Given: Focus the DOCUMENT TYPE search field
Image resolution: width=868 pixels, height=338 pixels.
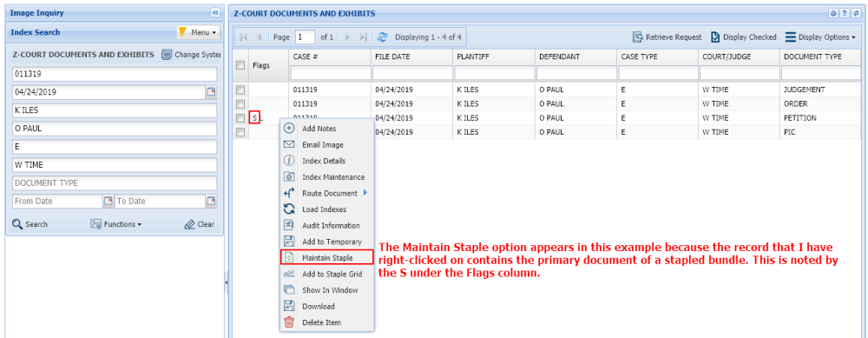Looking at the screenshot, I should 115,182.
